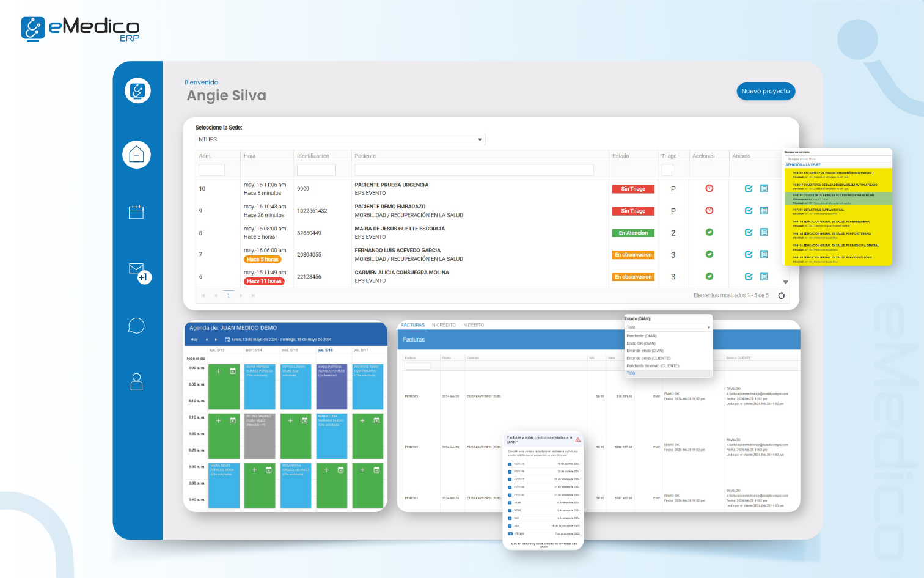
Task: Click En Atencion status badge
Action: (x=633, y=233)
